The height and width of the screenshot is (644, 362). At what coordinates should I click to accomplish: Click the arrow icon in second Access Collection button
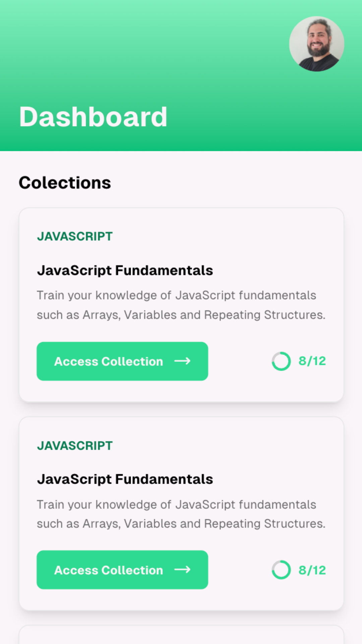[x=182, y=570]
